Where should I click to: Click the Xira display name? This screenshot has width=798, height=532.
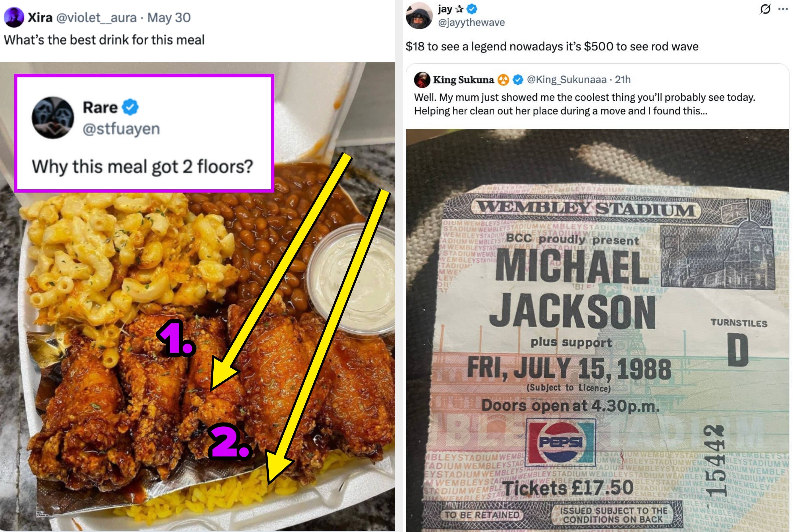click(x=40, y=18)
